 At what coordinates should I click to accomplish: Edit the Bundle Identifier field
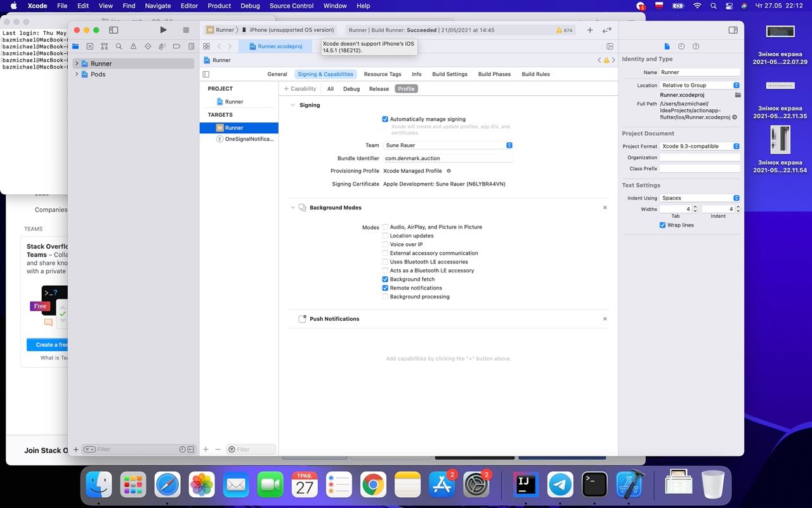[448, 158]
